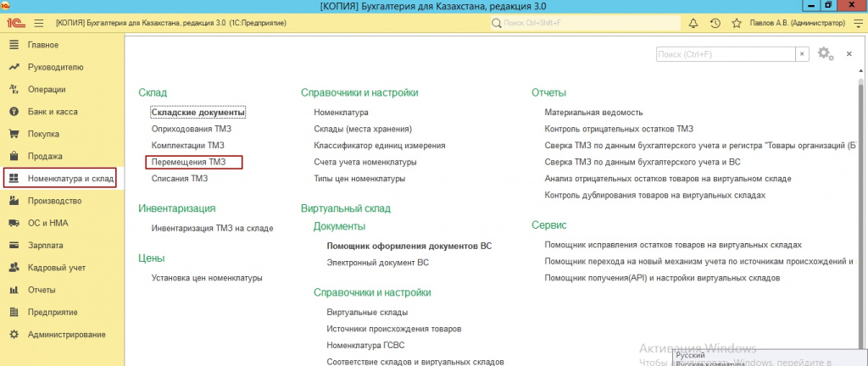
Task: Close the section menu panel
Action: coord(849,53)
